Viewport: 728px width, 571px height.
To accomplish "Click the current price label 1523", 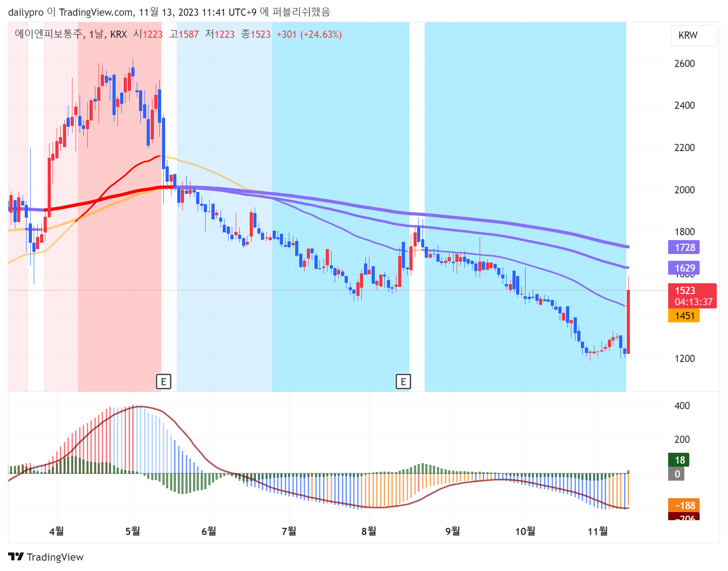I will [692, 296].
